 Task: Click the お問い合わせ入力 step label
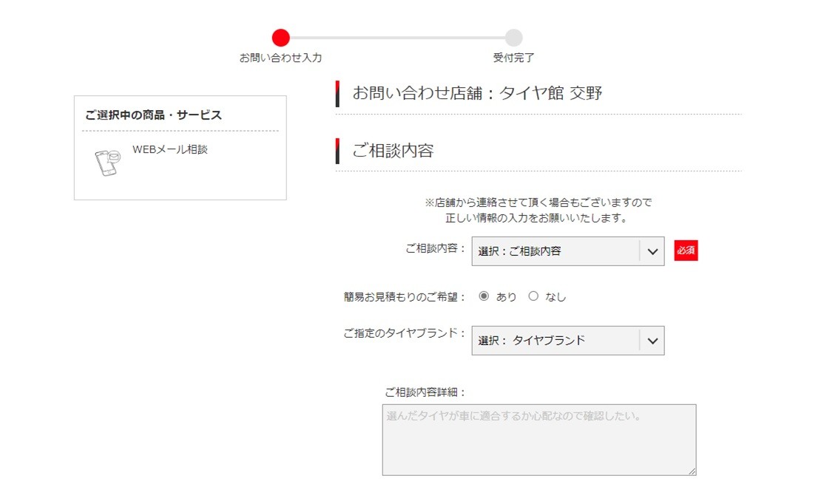(x=280, y=58)
